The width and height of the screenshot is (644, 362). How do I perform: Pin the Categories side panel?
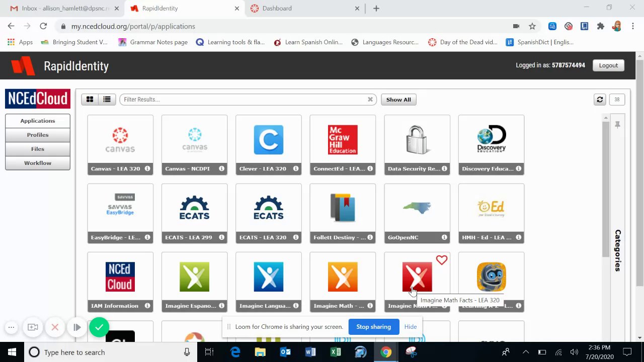(x=617, y=124)
